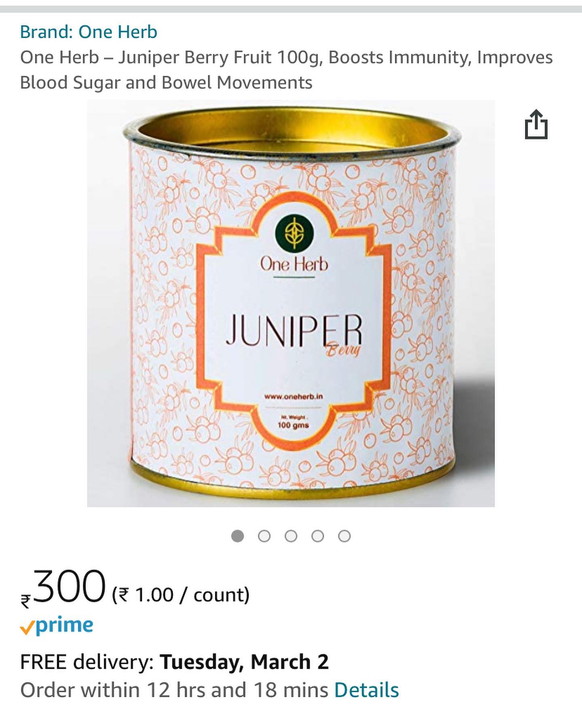This screenshot has width=582, height=728.
Task: Click the JUNIPER text on the tin
Action: coord(294,331)
